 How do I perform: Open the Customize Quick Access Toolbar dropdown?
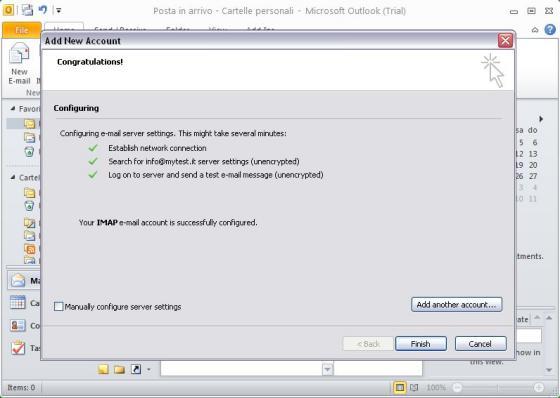(x=59, y=10)
